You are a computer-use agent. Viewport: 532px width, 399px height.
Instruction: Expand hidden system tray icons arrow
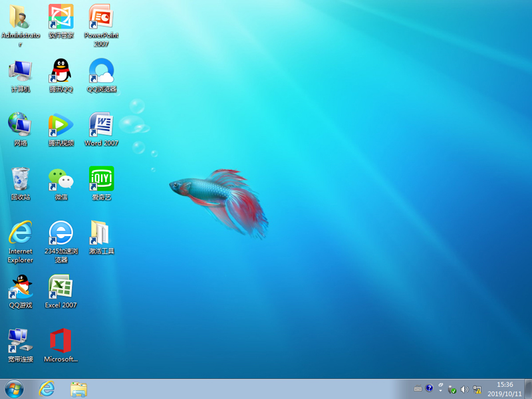click(441, 388)
